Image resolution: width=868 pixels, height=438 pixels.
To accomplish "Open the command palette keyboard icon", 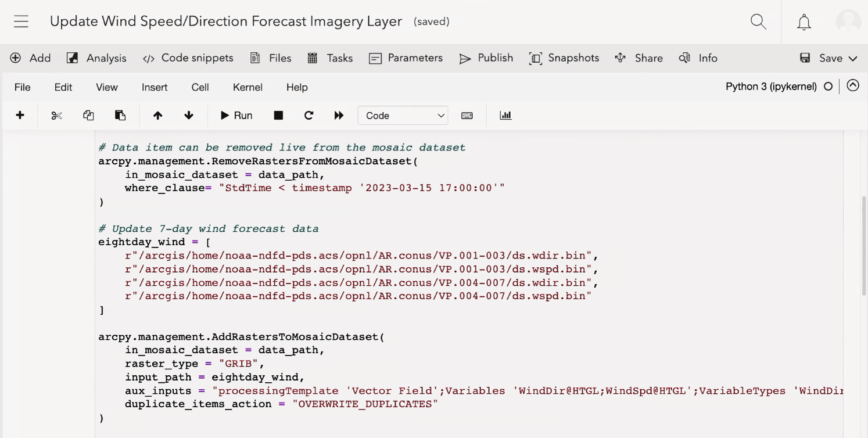I will pyautogui.click(x=467, y=116).
